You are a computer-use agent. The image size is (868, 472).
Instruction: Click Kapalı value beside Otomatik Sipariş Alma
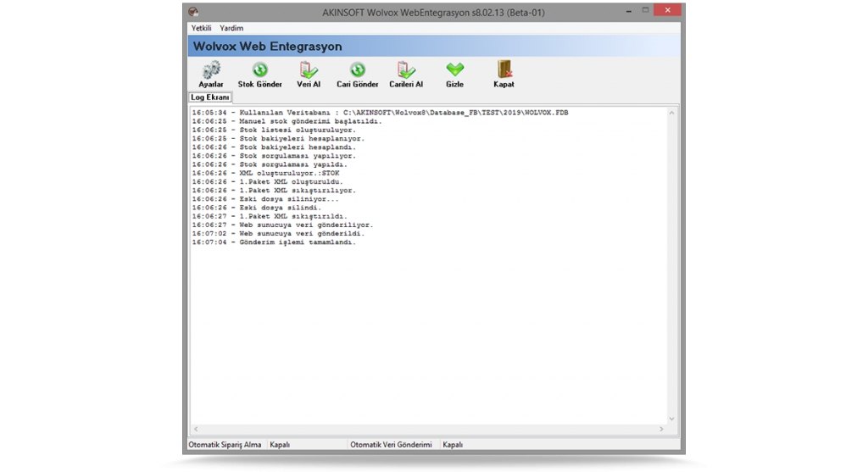(x=280, y=444)
